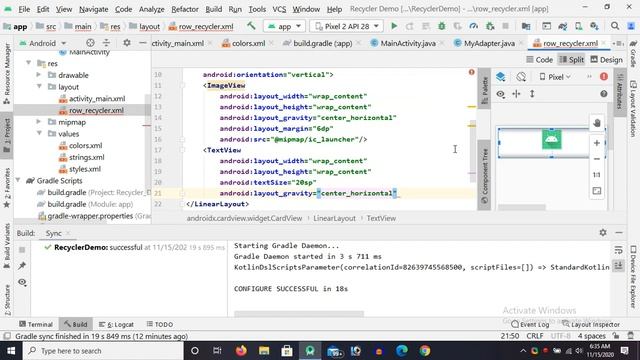Open the Build menu

pos(213,9)
